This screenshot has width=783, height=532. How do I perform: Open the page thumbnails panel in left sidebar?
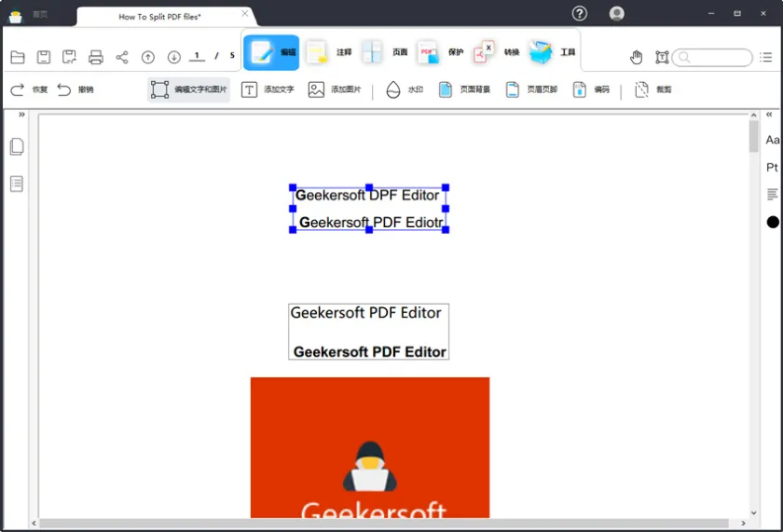pyautogui.click(x=17, y=147)
